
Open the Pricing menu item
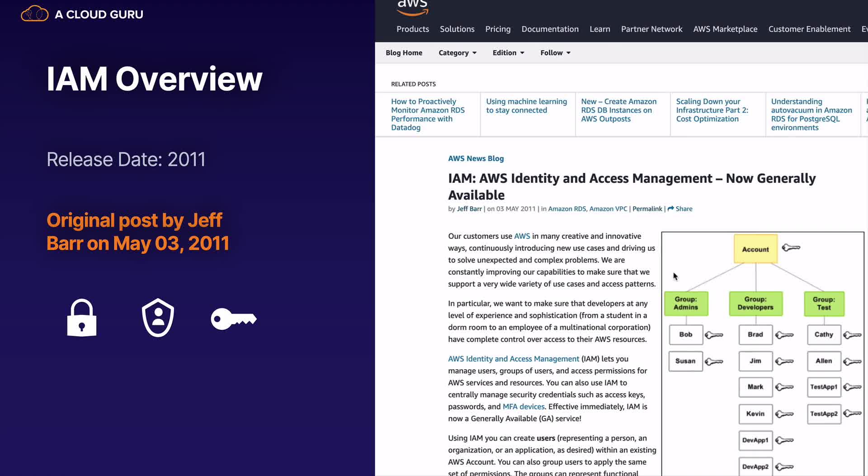pos(498,29)
